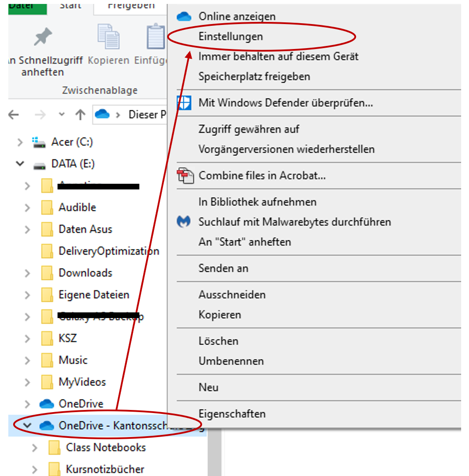Select Speicherplatz freigeben menu entry
This screenshot has height=476, width=469.
click(254, 77)
